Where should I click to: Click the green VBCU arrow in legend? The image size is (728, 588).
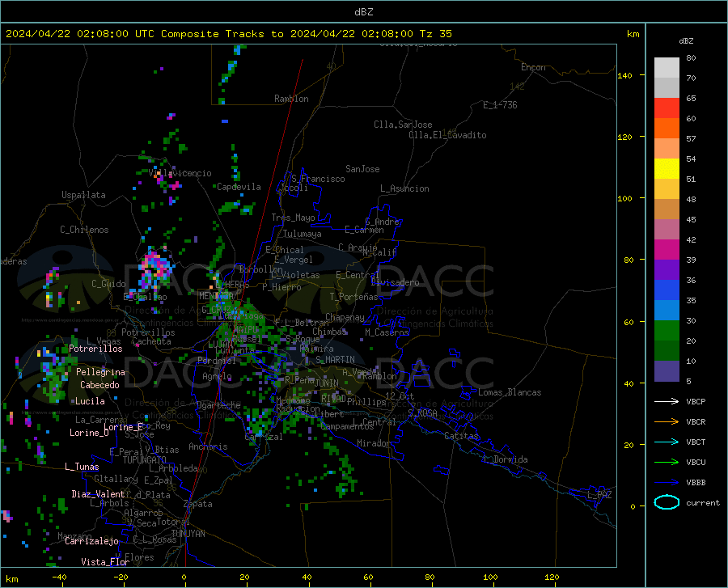pyautogui.click(x=667, y=463)
